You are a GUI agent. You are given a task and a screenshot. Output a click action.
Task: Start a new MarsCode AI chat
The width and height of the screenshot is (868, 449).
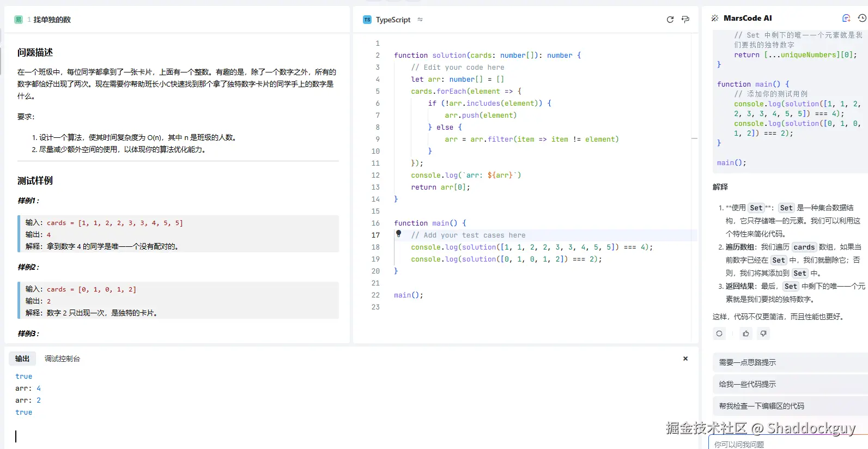click(846, 18)
